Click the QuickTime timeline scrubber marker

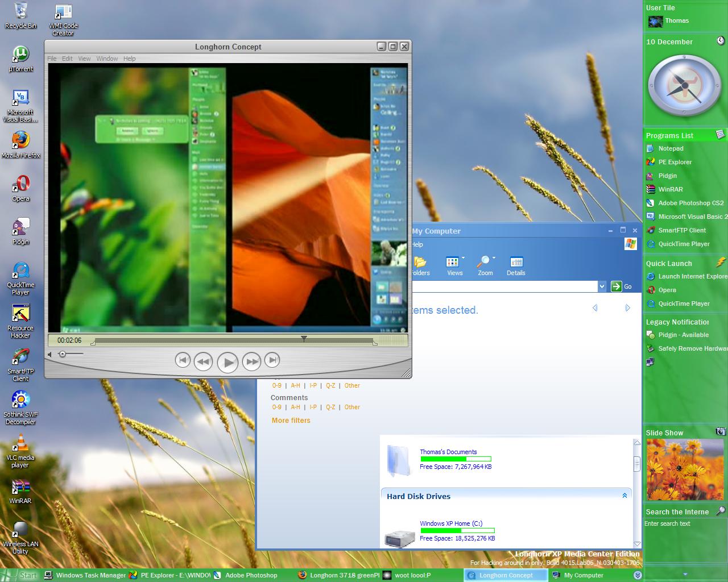coord(304,339)
